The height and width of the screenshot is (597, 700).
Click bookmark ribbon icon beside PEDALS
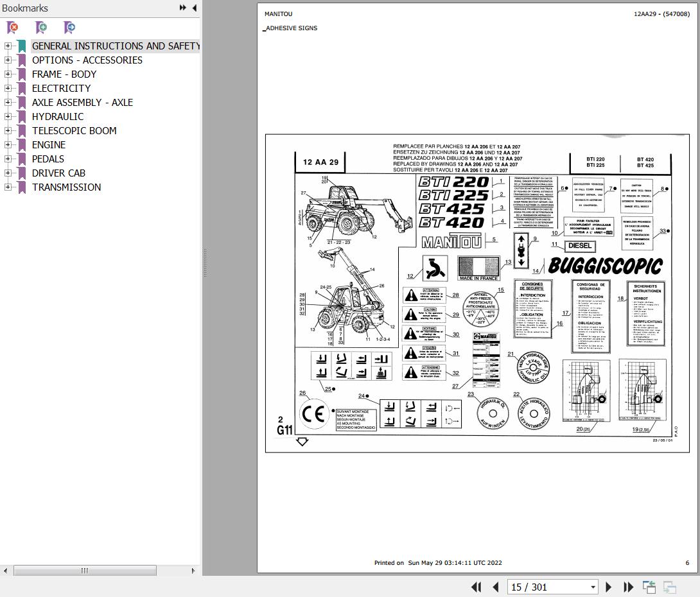[21, 159]
